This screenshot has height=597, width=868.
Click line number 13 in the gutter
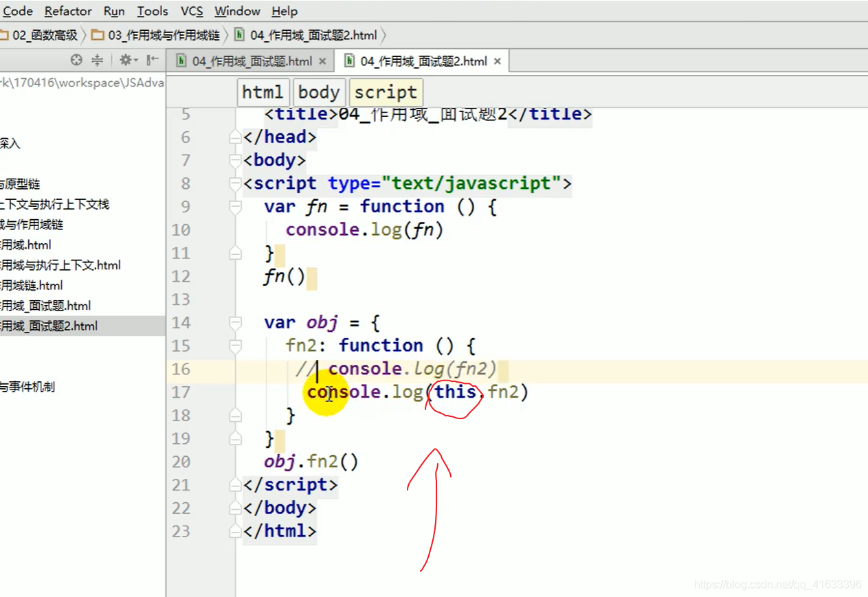(x=181, y=300)
